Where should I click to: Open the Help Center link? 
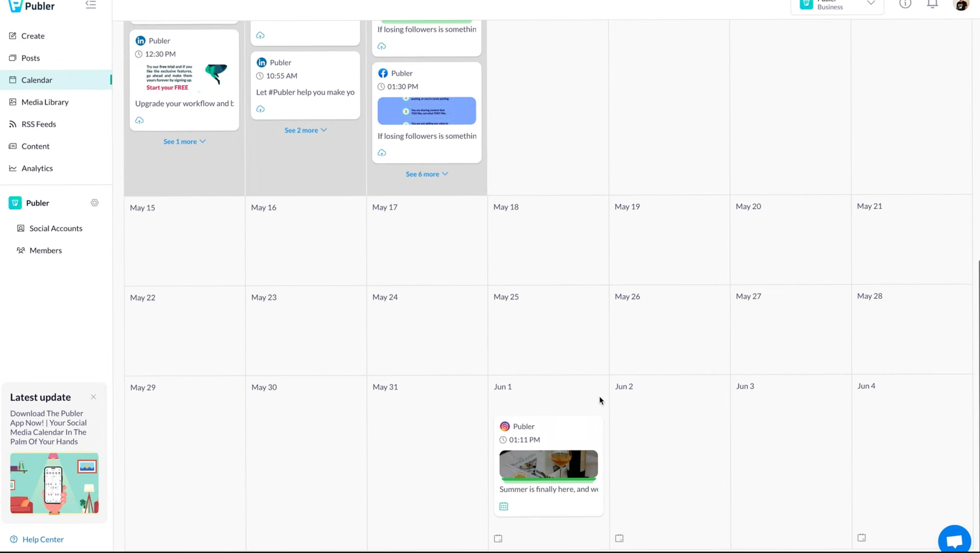tap(43, 539)
